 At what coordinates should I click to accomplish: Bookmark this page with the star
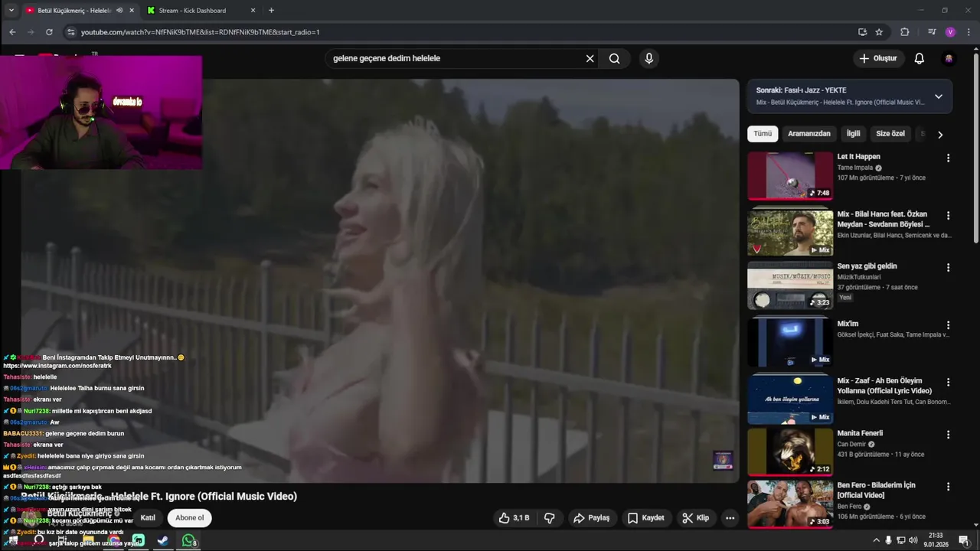(x=879, y=32)
